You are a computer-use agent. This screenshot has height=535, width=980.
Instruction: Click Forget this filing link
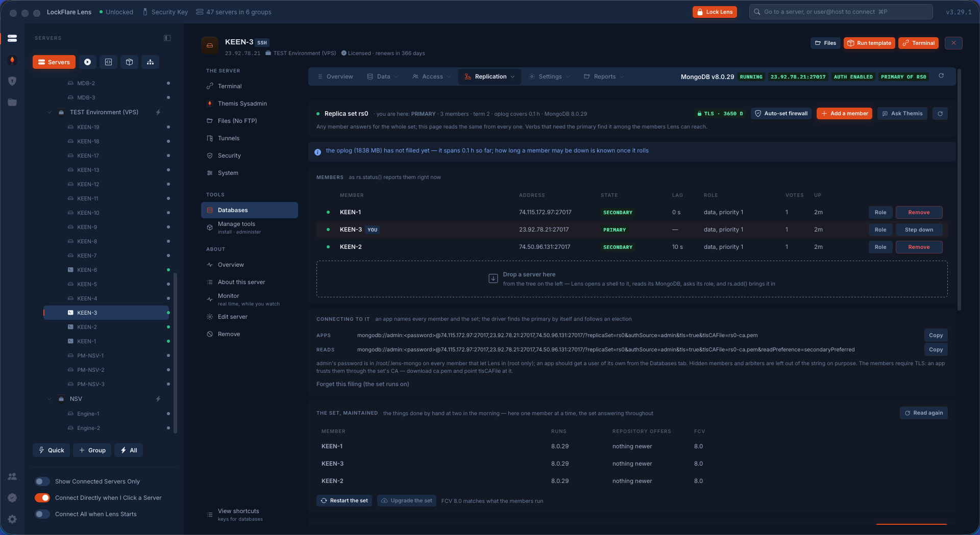click(x=362, y=384)
